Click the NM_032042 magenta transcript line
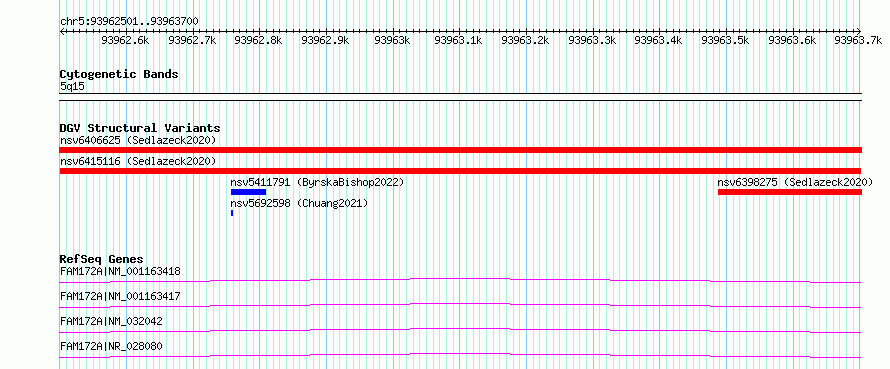890x369 pixels. click(x=460, y=330)
